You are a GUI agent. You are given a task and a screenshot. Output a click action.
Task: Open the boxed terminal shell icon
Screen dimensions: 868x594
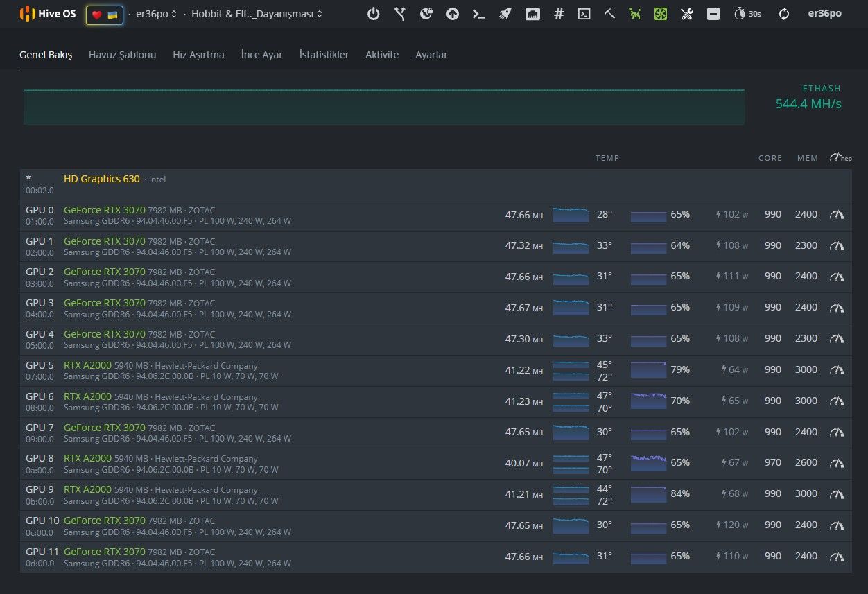pyautogui.click(x=584, y=13)
